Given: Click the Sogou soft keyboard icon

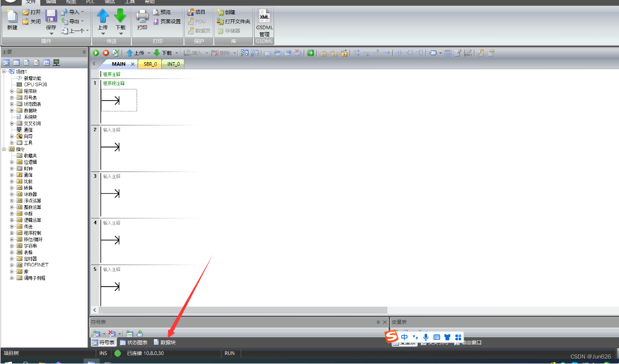Looking at the screenshot, I should [437, 337].
